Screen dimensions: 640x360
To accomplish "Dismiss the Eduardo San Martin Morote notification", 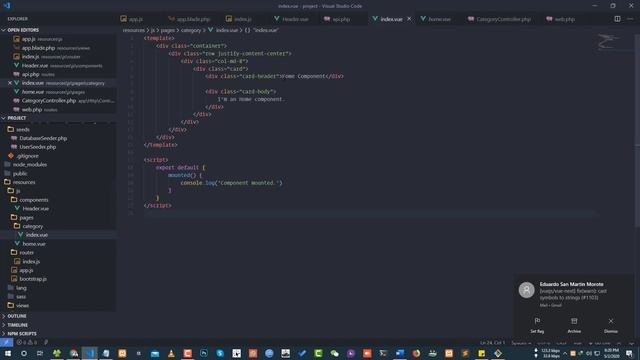I will click(x=611, y=325).
